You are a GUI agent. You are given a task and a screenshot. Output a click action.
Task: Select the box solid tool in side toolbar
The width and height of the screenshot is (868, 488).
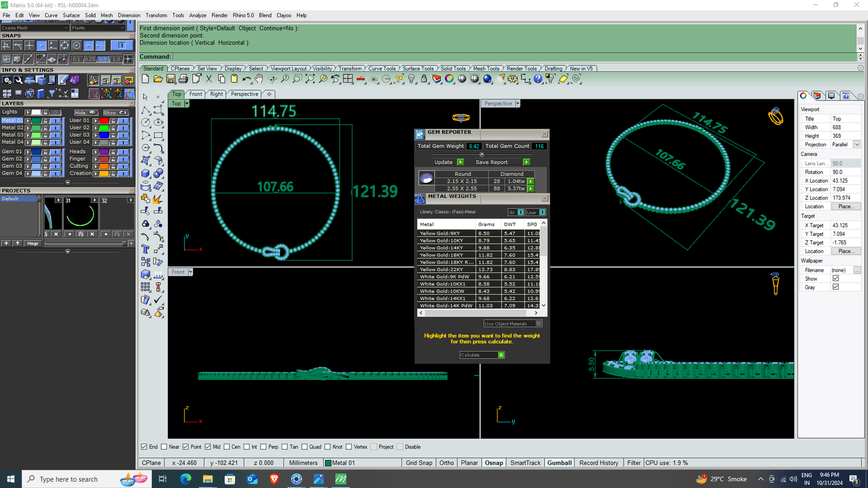point(145,173)
